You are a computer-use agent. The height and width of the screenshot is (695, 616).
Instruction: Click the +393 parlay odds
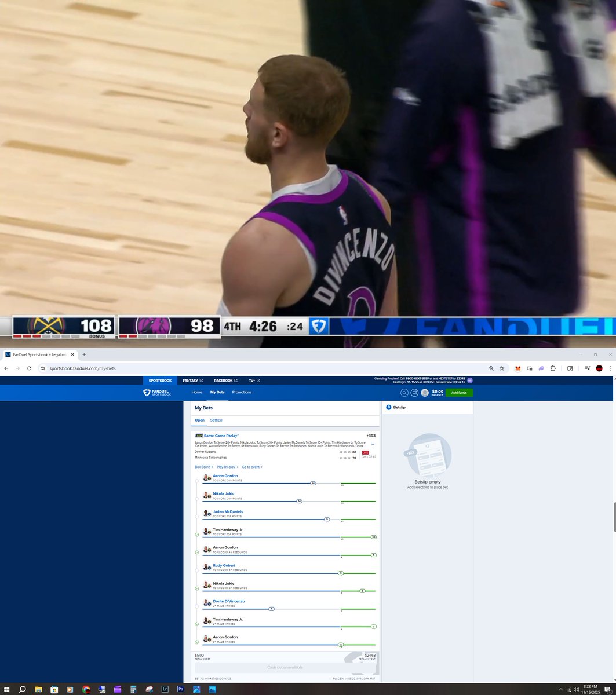click(371, 436)
